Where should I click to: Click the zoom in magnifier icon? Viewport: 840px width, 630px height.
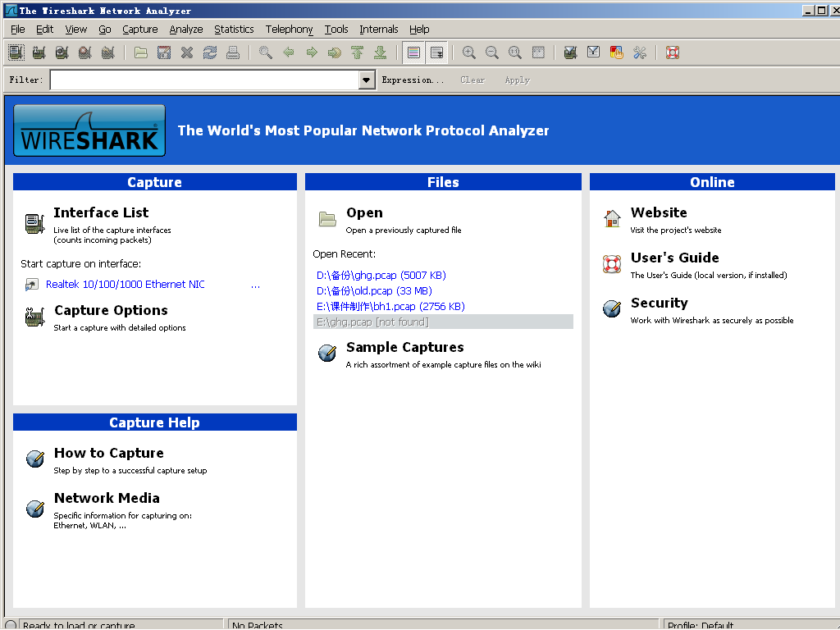point(469,52)
